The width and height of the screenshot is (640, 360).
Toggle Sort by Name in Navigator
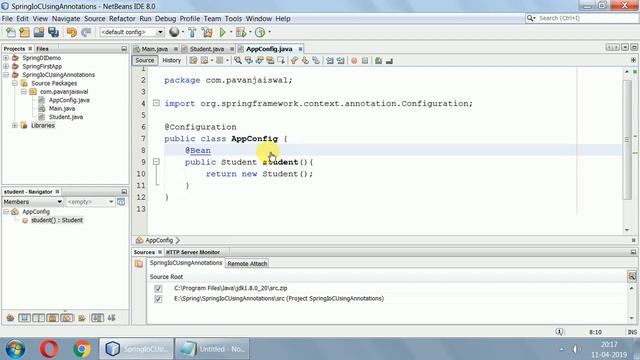click(97, 318)
